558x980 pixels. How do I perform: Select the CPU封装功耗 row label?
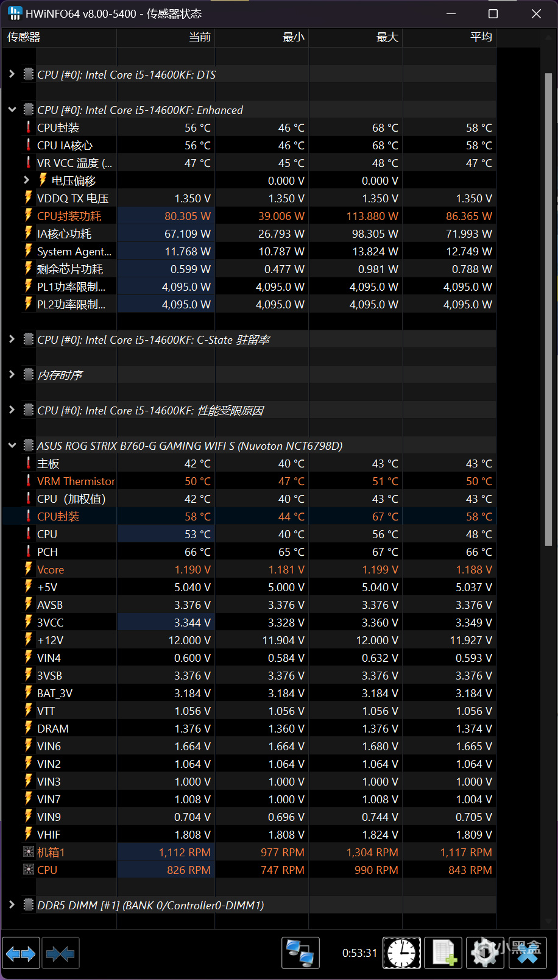69,216
